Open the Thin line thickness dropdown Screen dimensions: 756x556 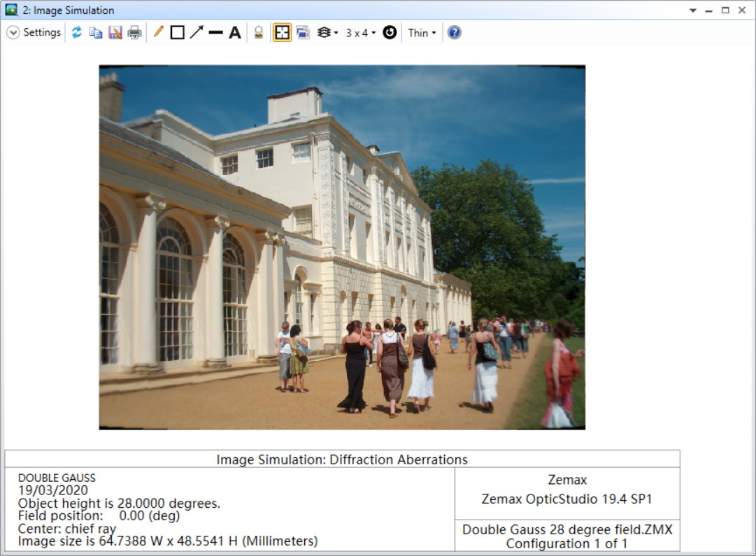click(x=422, y=33)
